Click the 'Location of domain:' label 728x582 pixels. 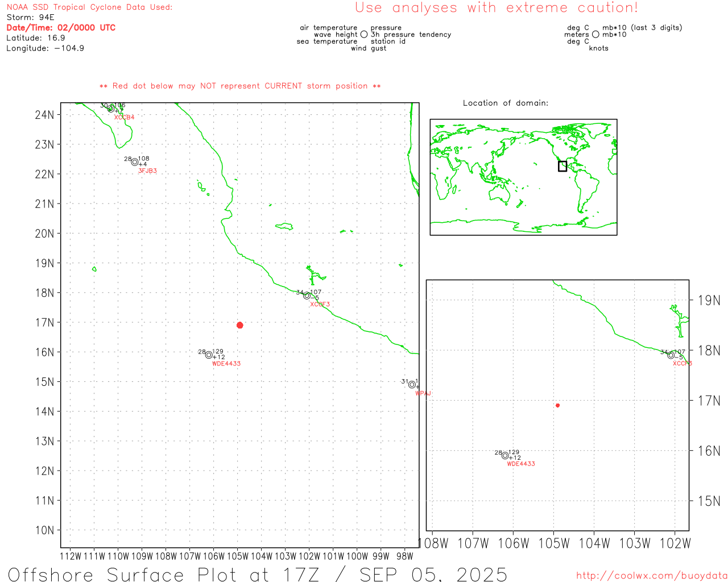[506, 103]
